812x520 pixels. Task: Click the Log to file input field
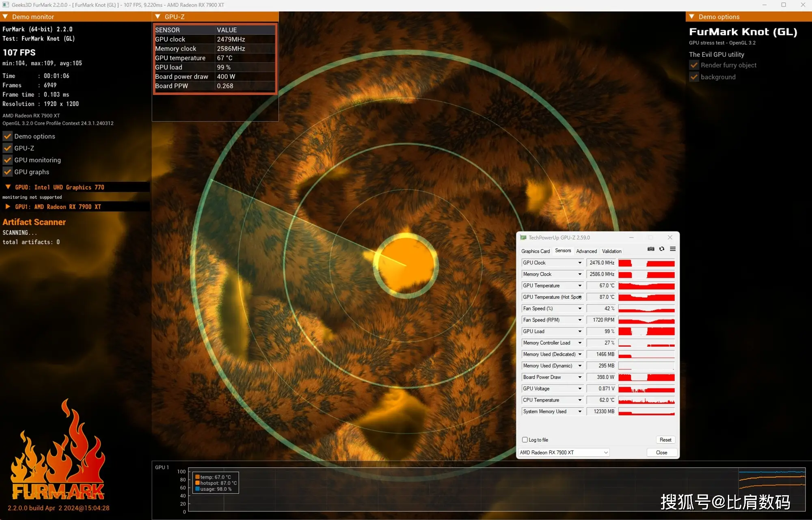coord(525,440)
